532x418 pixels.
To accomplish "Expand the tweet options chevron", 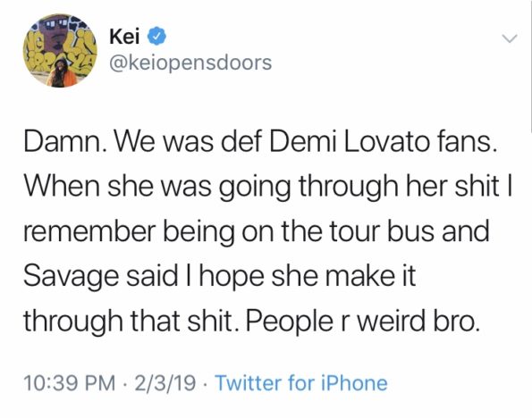I will tap(510, 38).
